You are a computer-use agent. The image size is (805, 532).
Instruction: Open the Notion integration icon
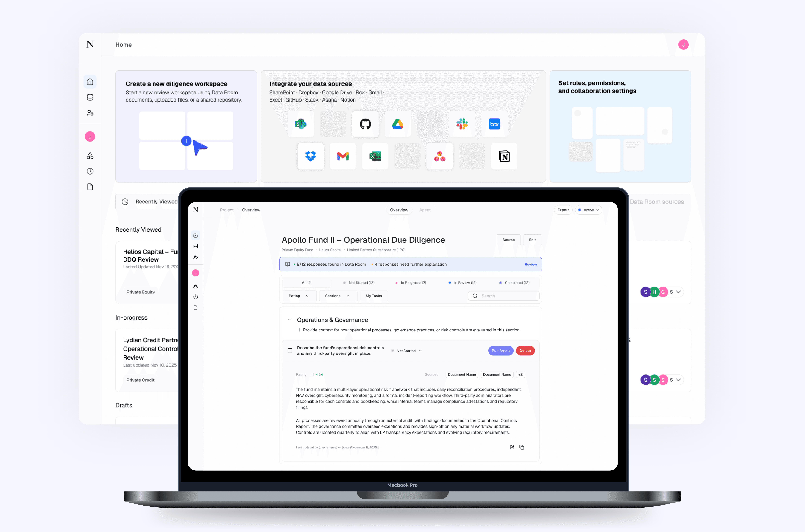[504, 156]
